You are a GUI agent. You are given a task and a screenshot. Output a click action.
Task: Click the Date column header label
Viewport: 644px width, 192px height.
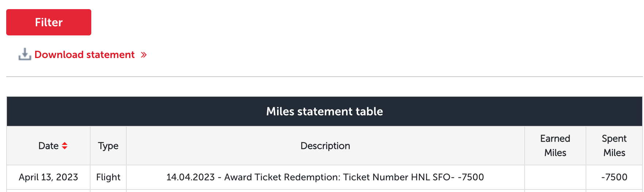pos(49,146)
